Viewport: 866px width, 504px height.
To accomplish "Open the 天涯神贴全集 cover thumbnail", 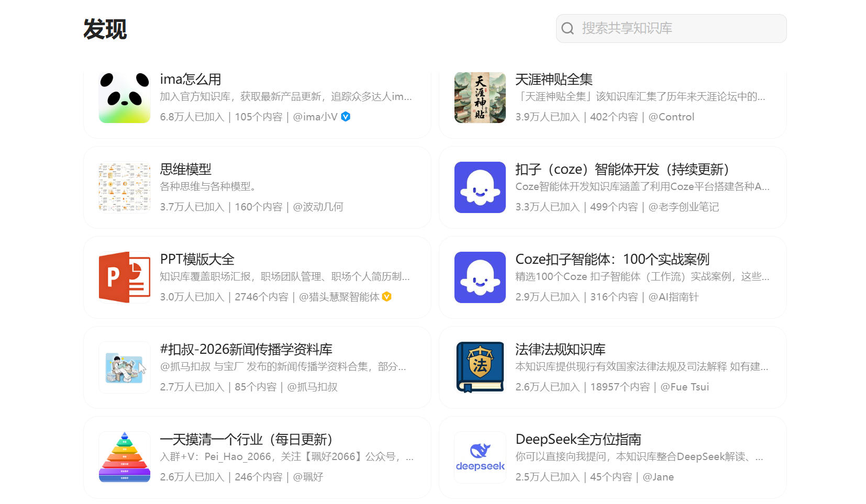I will tap(480, 98).
